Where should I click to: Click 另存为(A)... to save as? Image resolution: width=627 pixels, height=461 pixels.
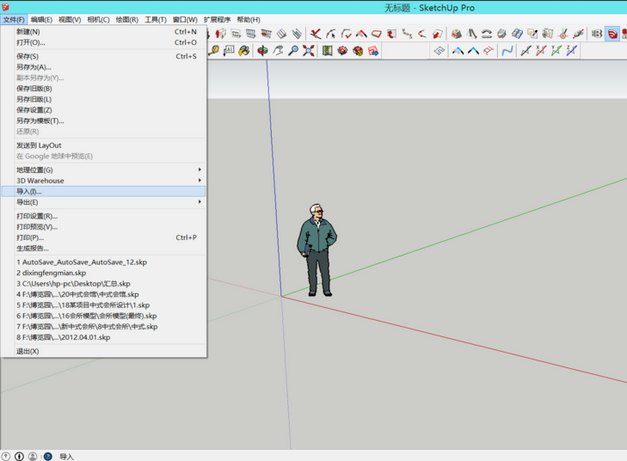(33, 67)
